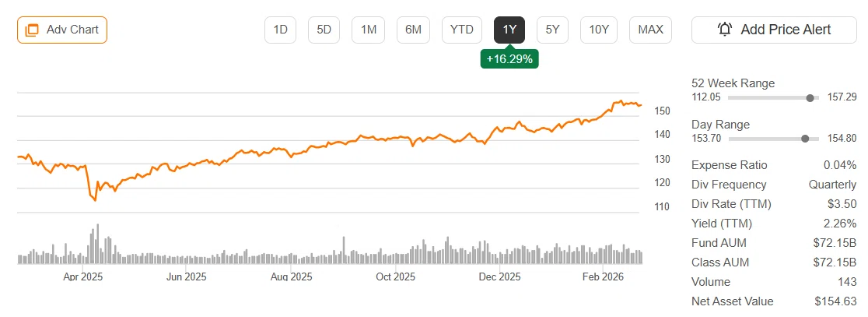Click the April 2025 price dip on chart
This screenshot has width=868, height=317.
tap(95, 200)
